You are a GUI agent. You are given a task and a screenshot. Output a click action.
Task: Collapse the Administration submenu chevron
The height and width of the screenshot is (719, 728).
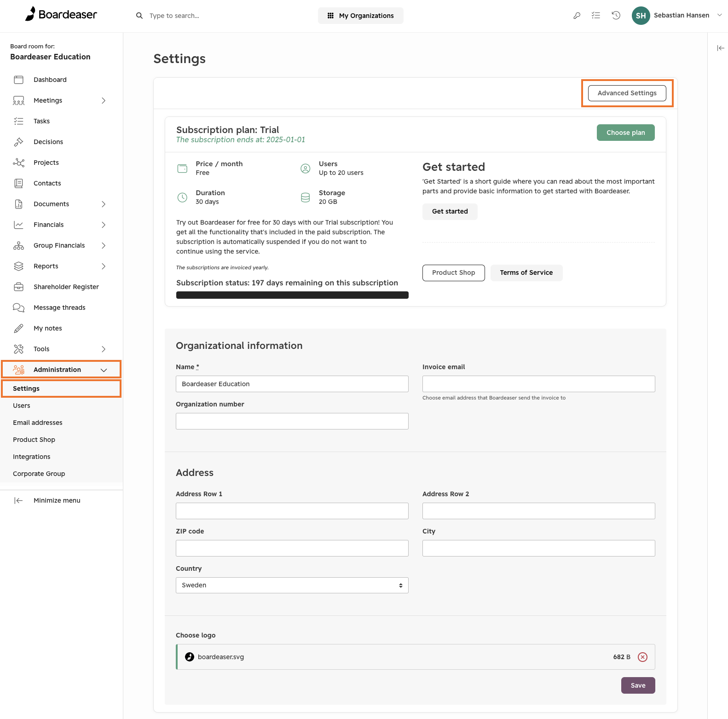pos(104,370)
